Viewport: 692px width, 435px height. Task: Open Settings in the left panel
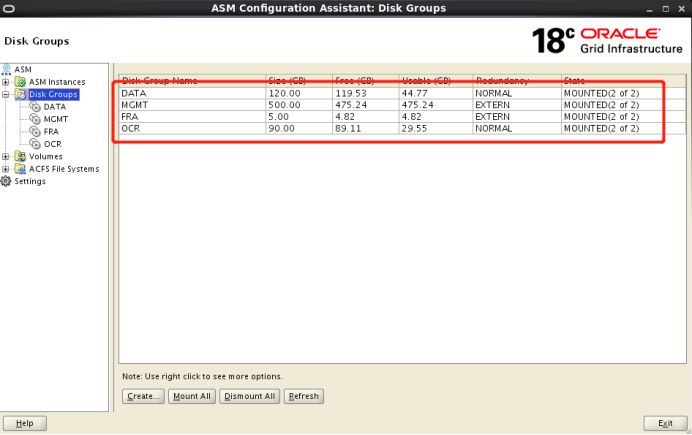coord(30,181)
